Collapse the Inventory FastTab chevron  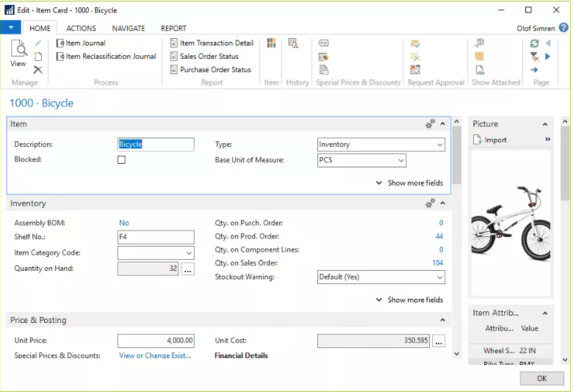(442, 203)
